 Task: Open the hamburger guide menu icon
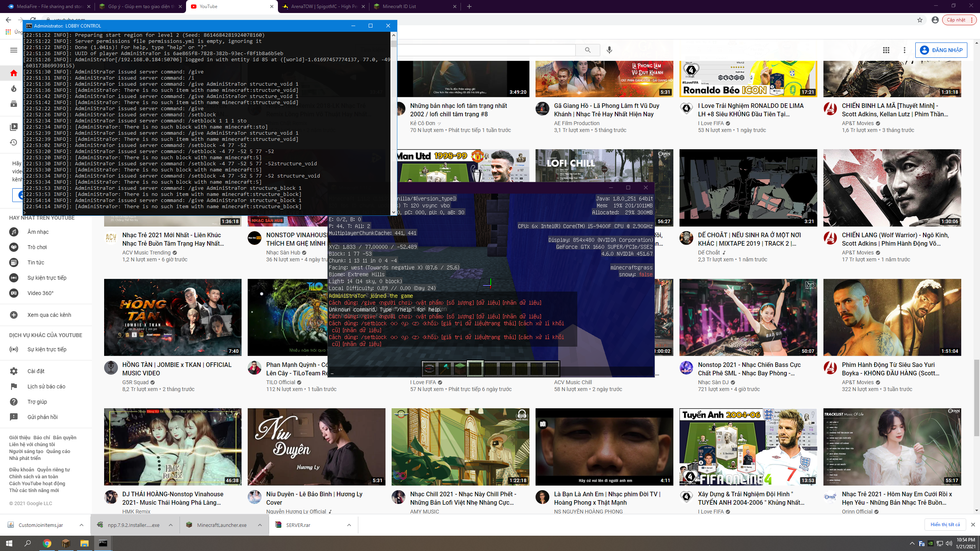pyautogui.click(x=14, y=50)
